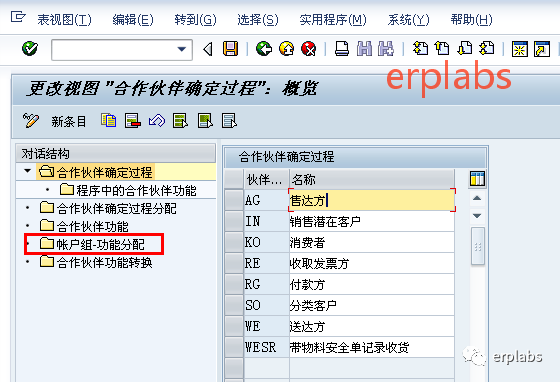Open the 转到(G) menu
This screenshot has width=560, height=382.
[195, 20]
